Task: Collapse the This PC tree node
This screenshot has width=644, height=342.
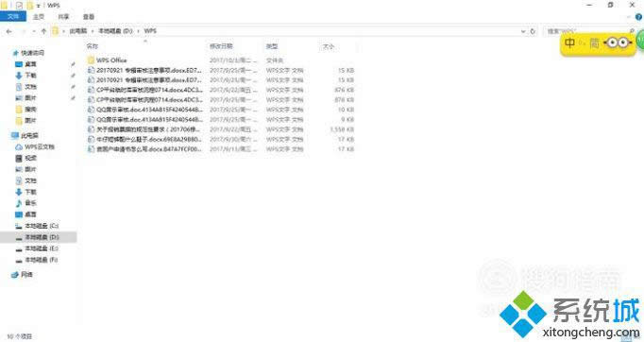Action: click(x=7, y=136)
